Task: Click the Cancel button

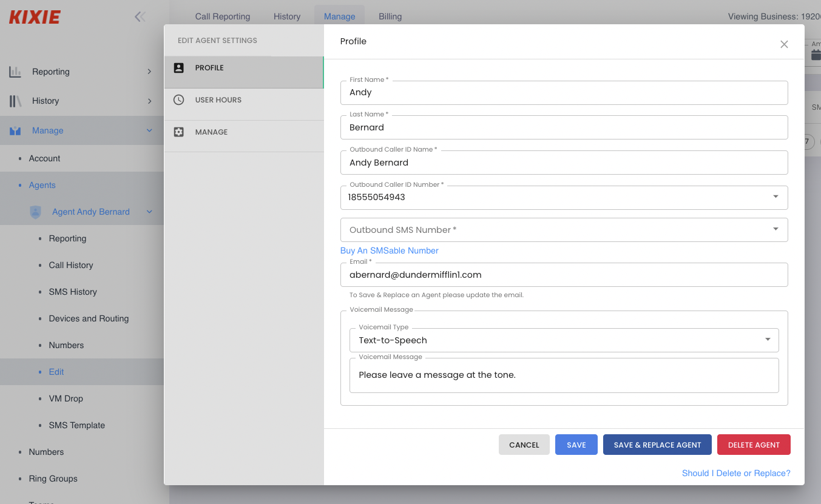Action: [x=524, y=445]
